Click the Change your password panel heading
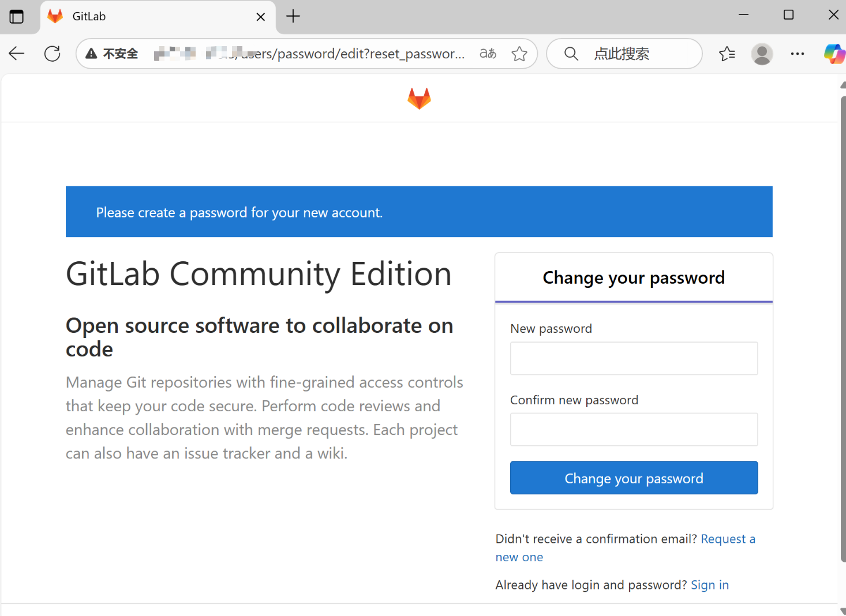 point(634,277)
